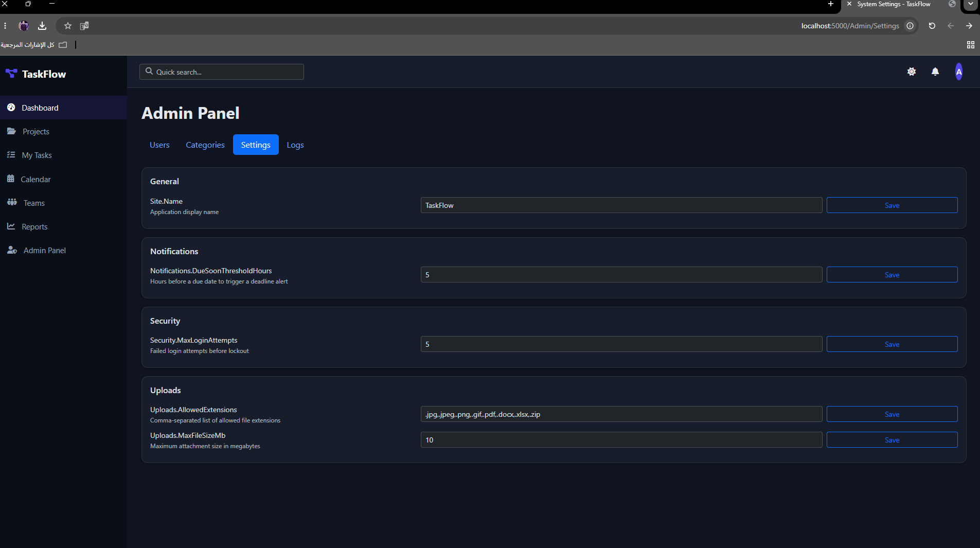Save the AllowedExtensions setting
The height and width of the screenshot is (548, 980).
[x=892, y=414]
